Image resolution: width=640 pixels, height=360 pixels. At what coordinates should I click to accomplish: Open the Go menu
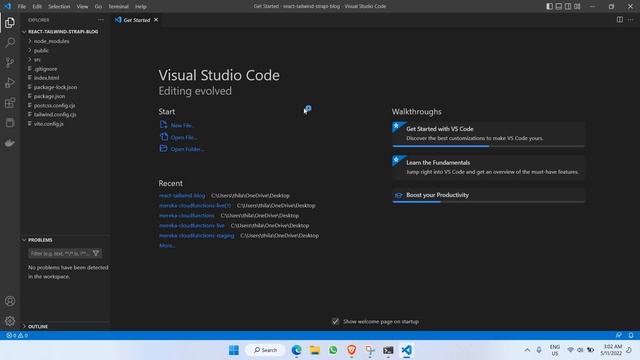pos(98,6)
